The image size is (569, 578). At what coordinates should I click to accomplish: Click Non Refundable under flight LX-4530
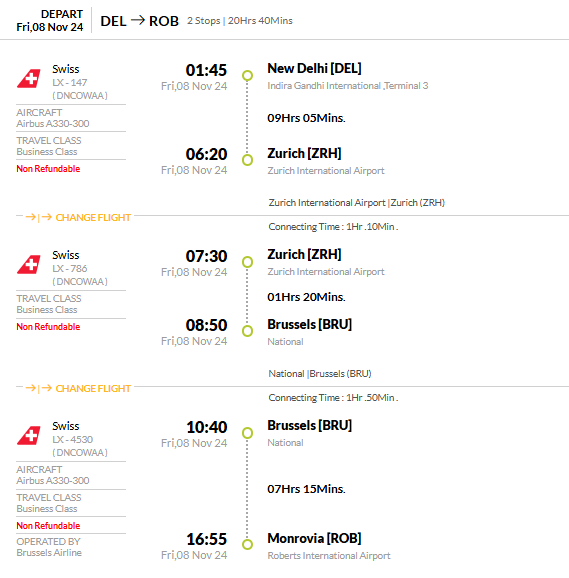(48, 526)
